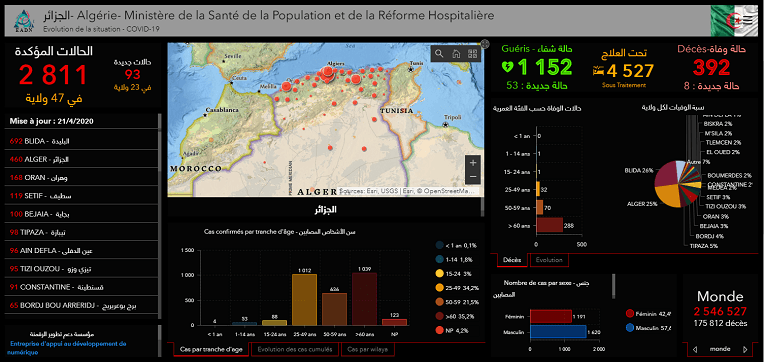Toggle the '25-49 34,2%' legend swatch
The image size is (764, 362).
[440, 288]
